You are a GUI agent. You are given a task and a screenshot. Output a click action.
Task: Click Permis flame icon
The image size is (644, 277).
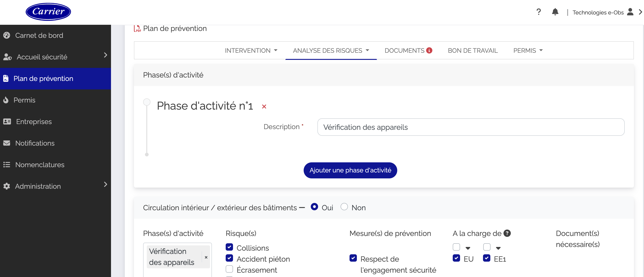6,100
